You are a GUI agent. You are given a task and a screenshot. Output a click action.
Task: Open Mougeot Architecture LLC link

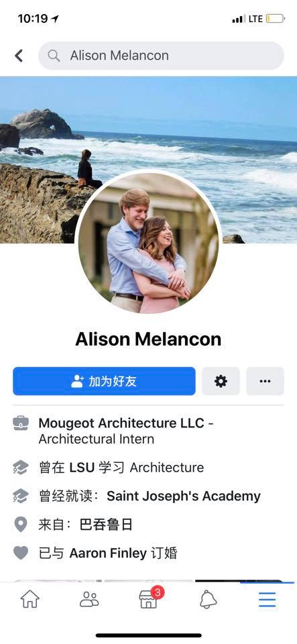click(121, 423)
